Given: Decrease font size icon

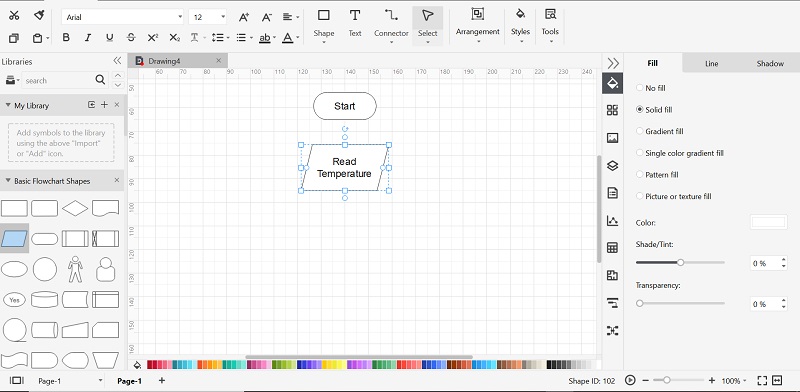Looking at the screenshot, I should [266, 17].
